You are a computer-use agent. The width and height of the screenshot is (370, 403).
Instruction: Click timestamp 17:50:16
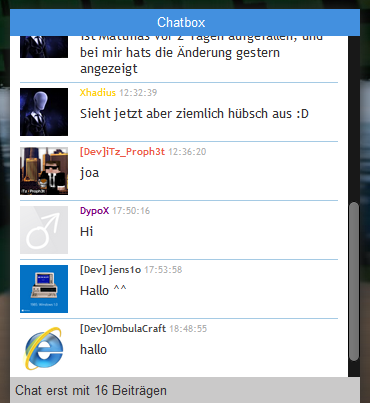[131, 211]
